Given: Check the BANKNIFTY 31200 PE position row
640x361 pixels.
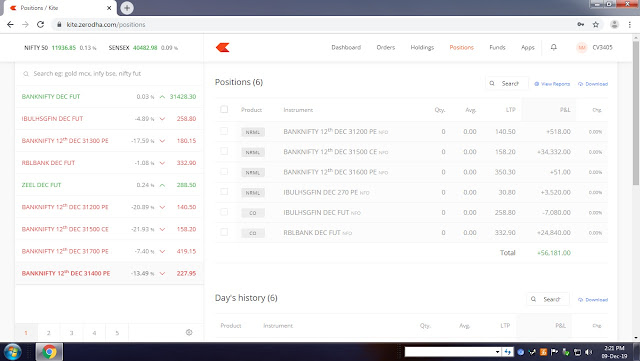Looking at the screenshot, I should pyautogui.click(x=224, y=131).
